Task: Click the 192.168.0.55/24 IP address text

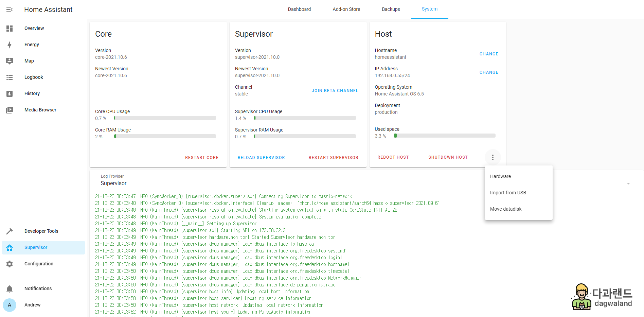Action: pyautogui.click(x=392, y=75)
